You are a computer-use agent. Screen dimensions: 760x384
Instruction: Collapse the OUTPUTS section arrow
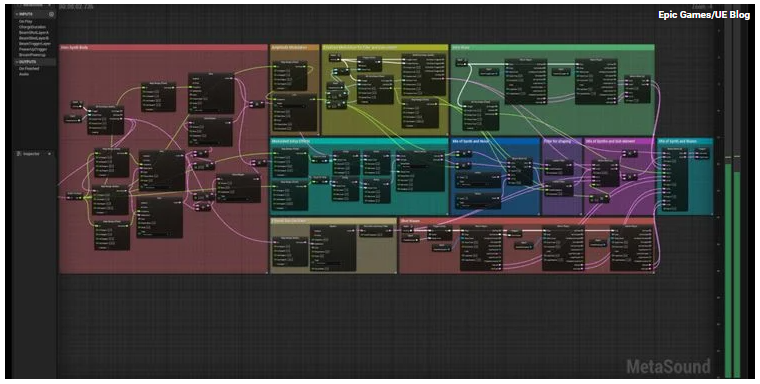click(x=17, y=62)
